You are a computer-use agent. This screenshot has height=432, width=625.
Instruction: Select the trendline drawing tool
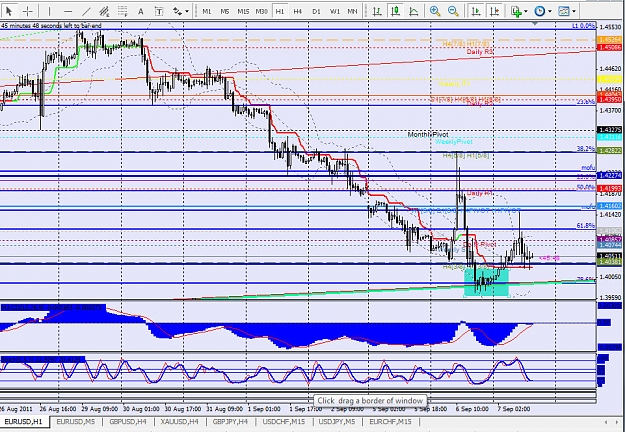coord(86,11)
